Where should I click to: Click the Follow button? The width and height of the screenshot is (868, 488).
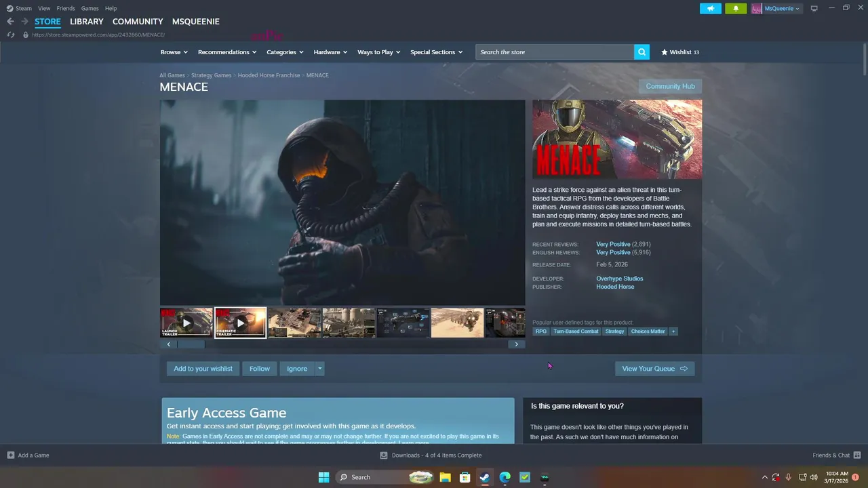click(x=259, y=369)
